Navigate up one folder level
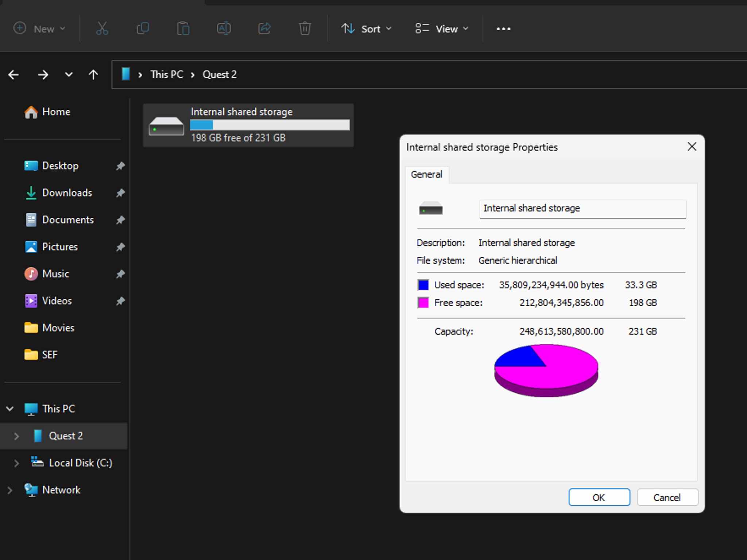Viewport: 747px width, 560px height. pyautogui.click(x=93, y=75)
